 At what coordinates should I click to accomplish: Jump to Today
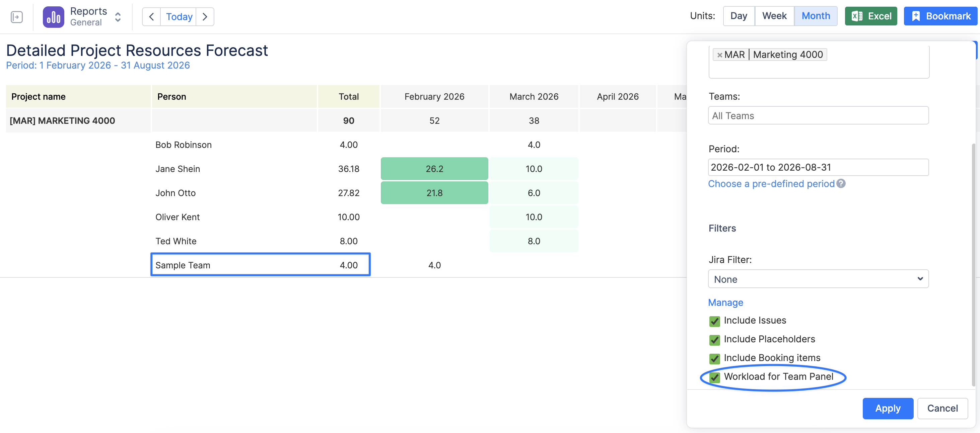click(x=179, y=17)
